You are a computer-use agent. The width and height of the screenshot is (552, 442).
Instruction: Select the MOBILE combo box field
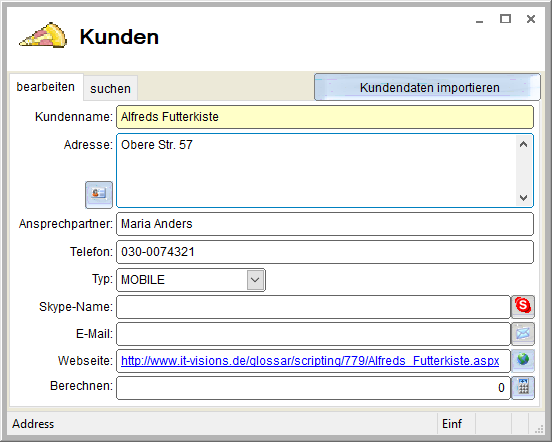click(x=191, y=280)
